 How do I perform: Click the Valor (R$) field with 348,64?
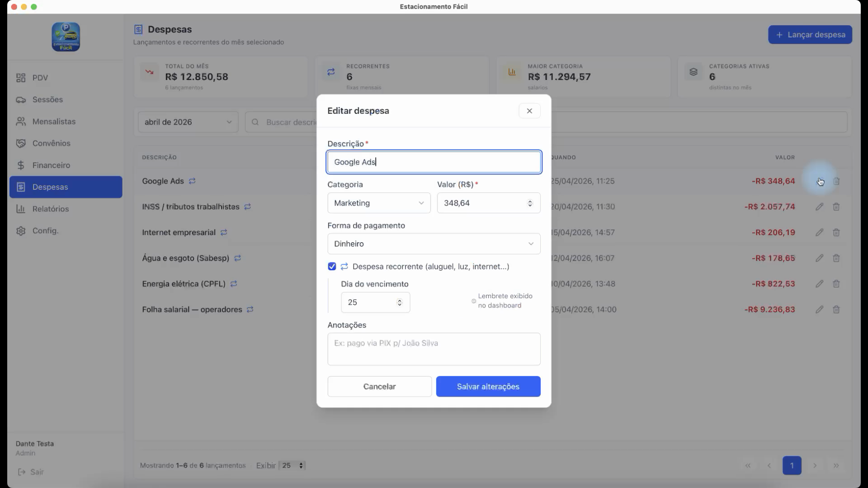click(488, 203)
